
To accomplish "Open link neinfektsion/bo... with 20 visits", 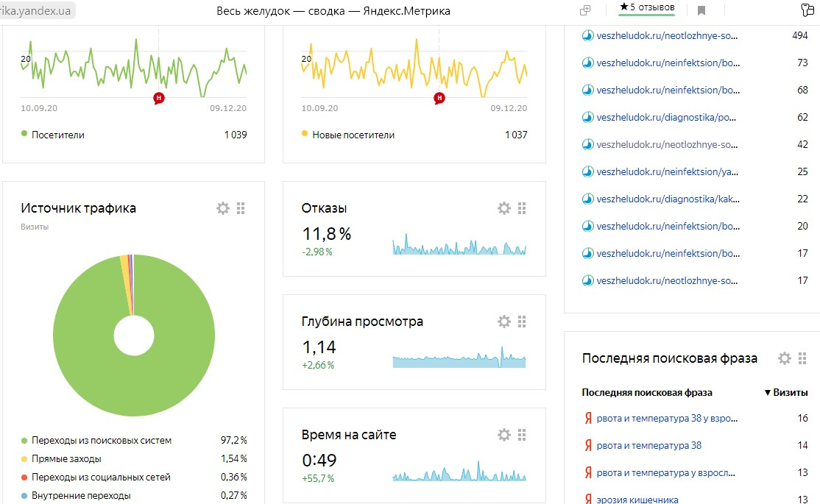I will tap(668, 226).
